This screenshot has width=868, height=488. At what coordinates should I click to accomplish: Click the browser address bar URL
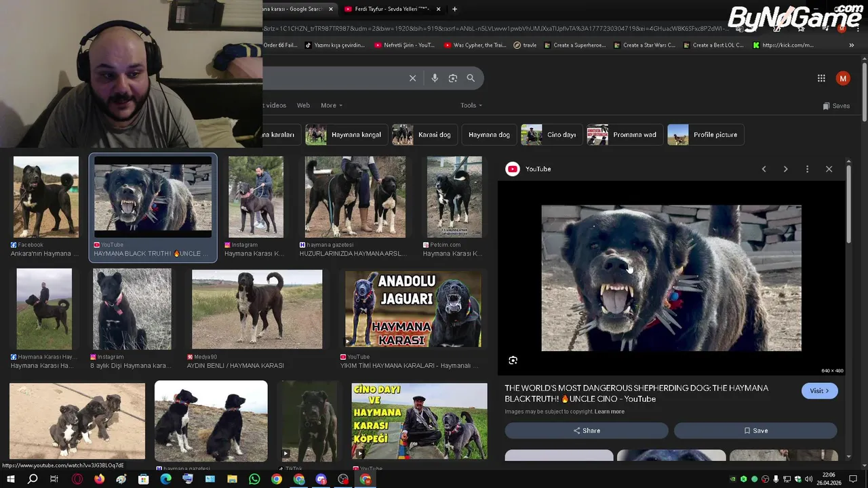point(495,28)
